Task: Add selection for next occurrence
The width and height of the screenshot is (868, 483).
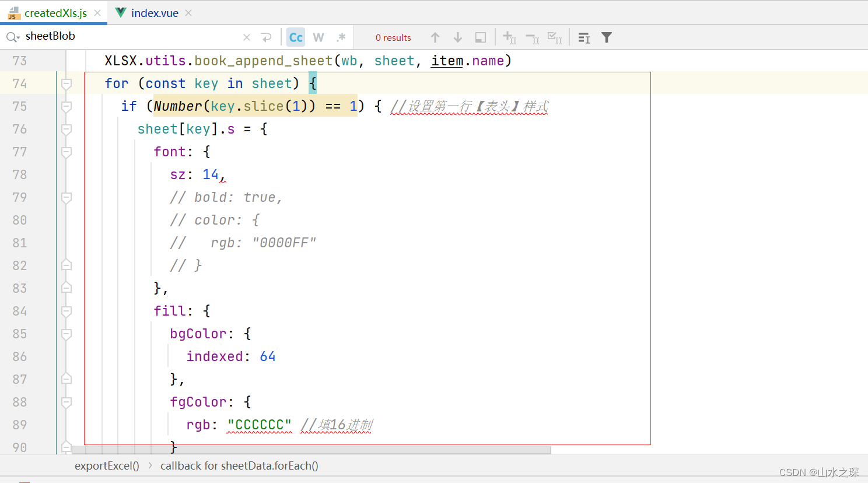Action: click(x=509, y=37)
